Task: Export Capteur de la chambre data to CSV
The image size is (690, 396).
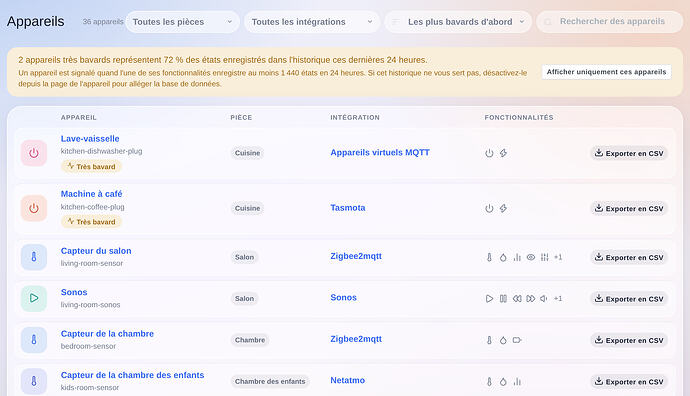Action: click(629, 340)
